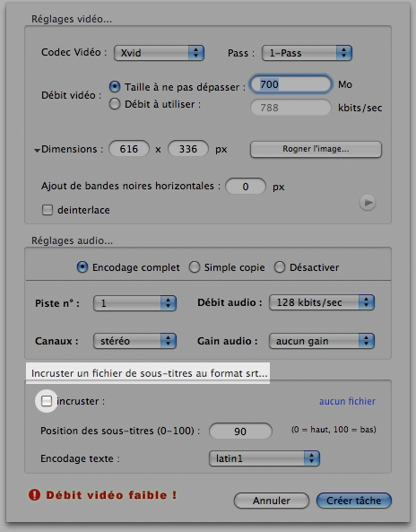
Task: Click the red warning icon beside Débit vidéo faible
Action: pos(35,495)
